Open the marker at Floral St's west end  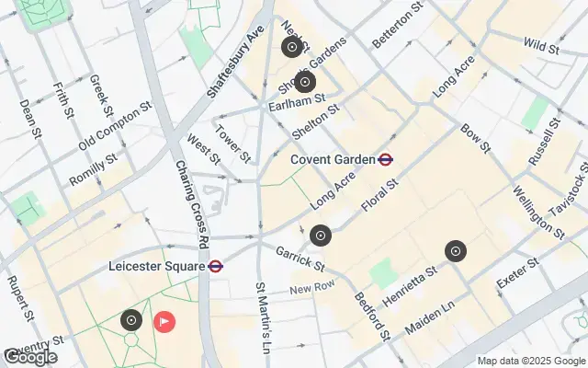coord(321,236)
